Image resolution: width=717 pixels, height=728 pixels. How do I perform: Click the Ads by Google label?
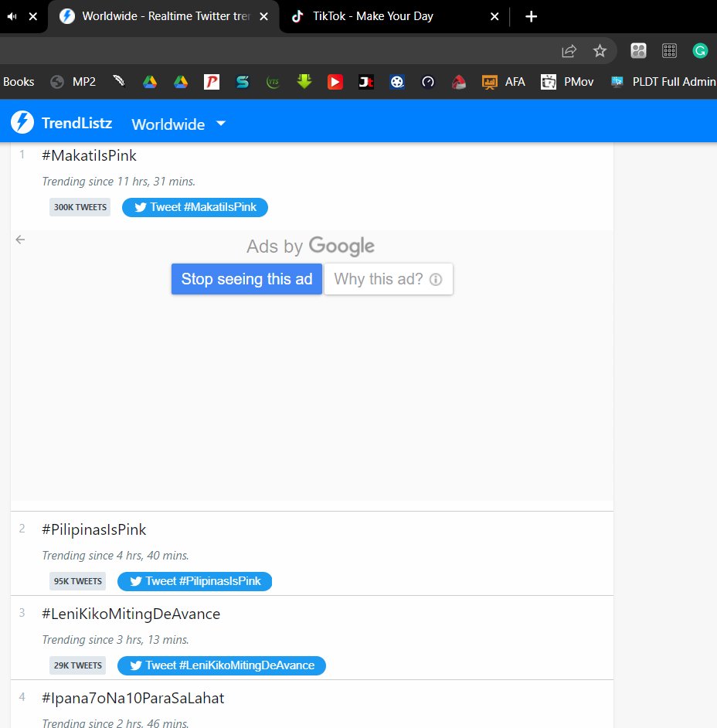[x=311, y=246]
